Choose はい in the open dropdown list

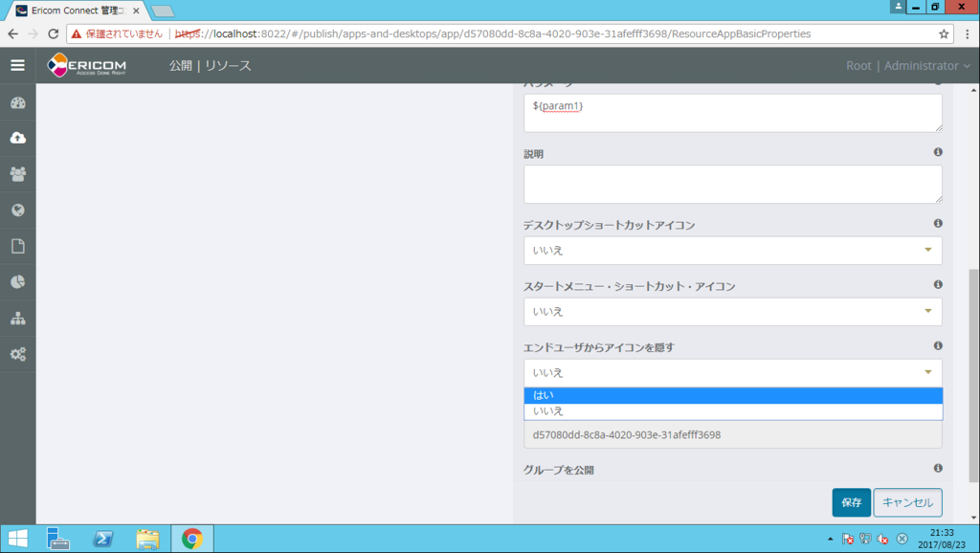[732, 395]
